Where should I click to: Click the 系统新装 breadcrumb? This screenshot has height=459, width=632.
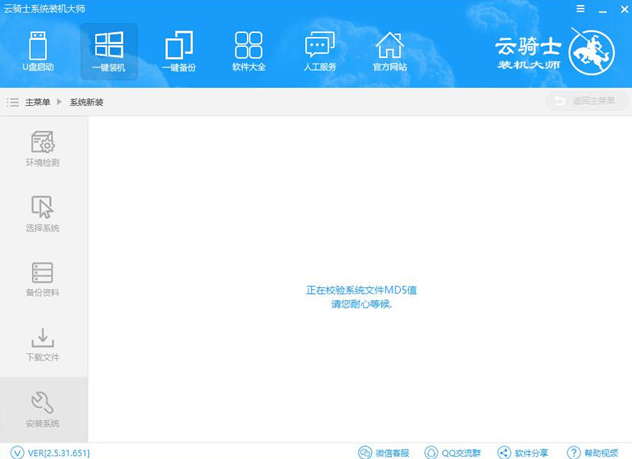(86, 102)
